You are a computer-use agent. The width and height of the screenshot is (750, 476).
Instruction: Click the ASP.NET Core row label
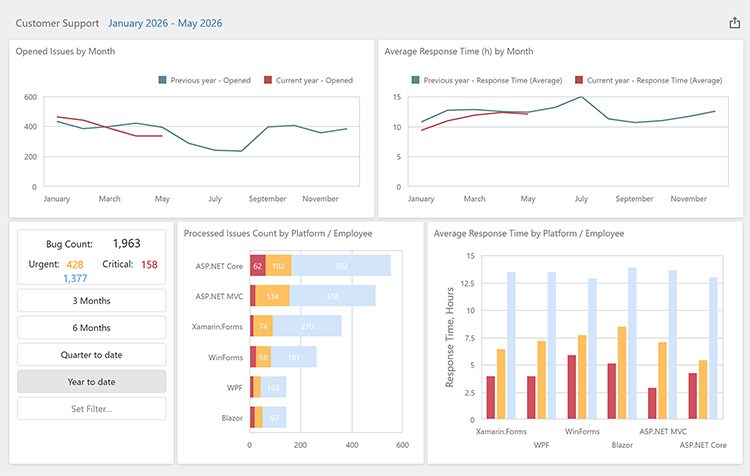(x=219, y=266)
